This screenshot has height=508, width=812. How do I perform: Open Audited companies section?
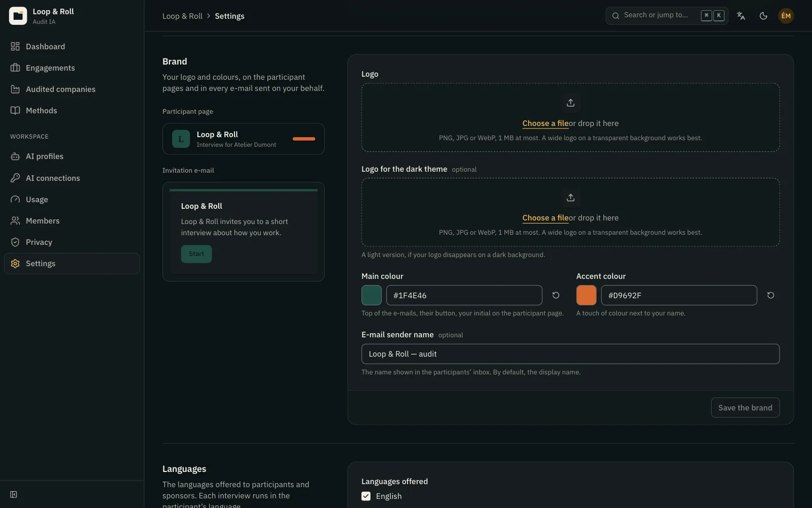point(72,89)
